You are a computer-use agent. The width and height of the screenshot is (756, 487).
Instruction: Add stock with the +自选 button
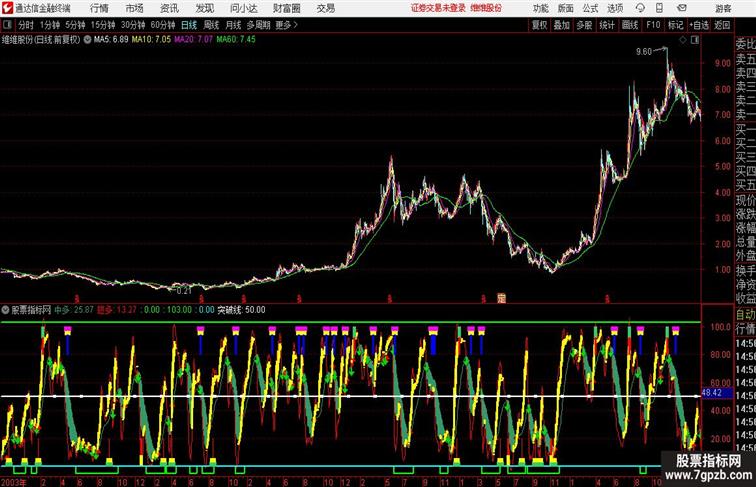(699, 25)
